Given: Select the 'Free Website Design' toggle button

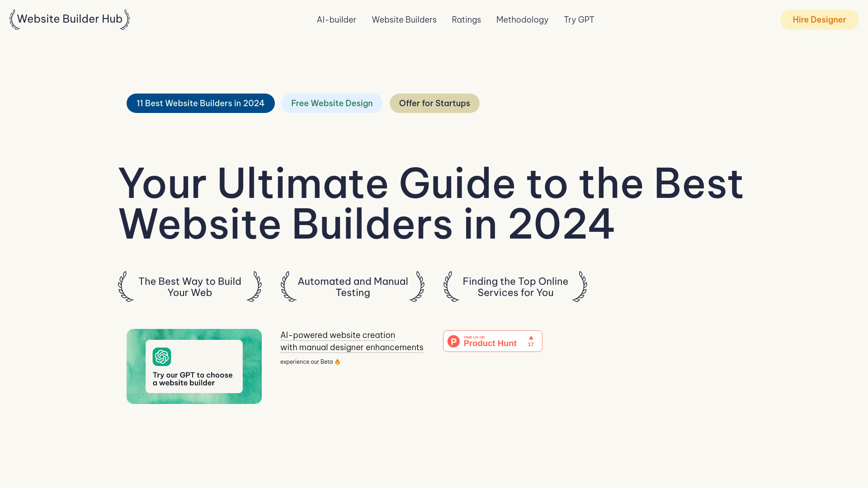Looking at the screenshot, I should click(331, 103).
